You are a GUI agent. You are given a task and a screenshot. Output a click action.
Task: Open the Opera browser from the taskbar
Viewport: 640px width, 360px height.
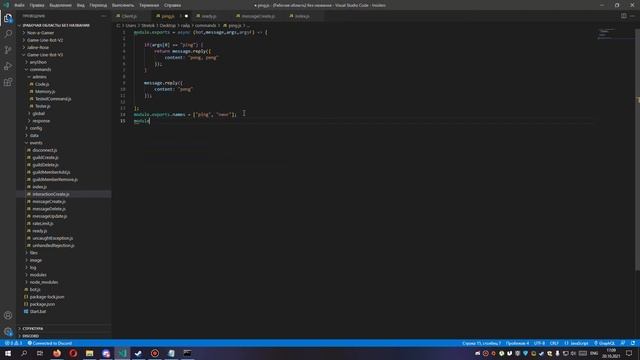point(73,353)
